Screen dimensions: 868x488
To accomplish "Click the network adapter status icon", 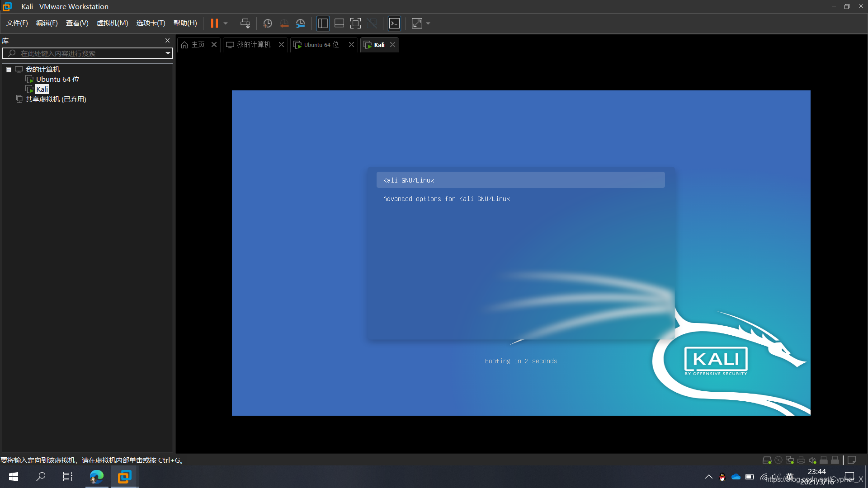I will click(x=789, y=460).
